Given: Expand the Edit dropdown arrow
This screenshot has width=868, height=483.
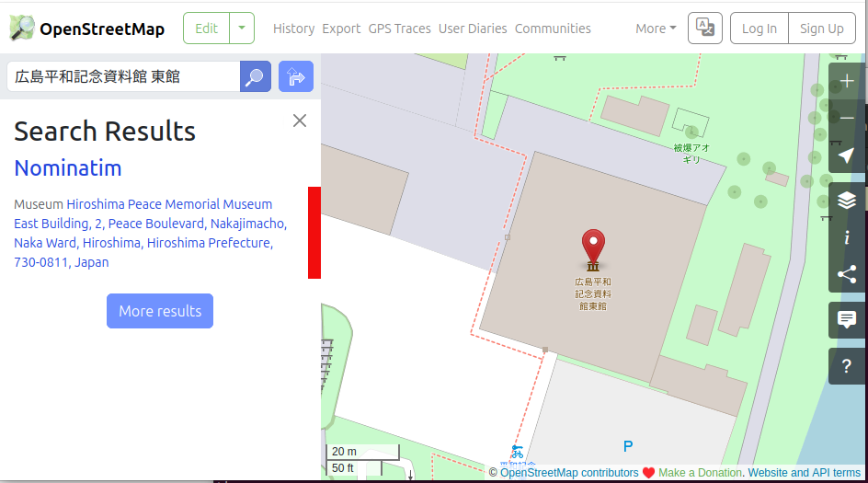Looking at the screenshot, I should click(242, 29).
